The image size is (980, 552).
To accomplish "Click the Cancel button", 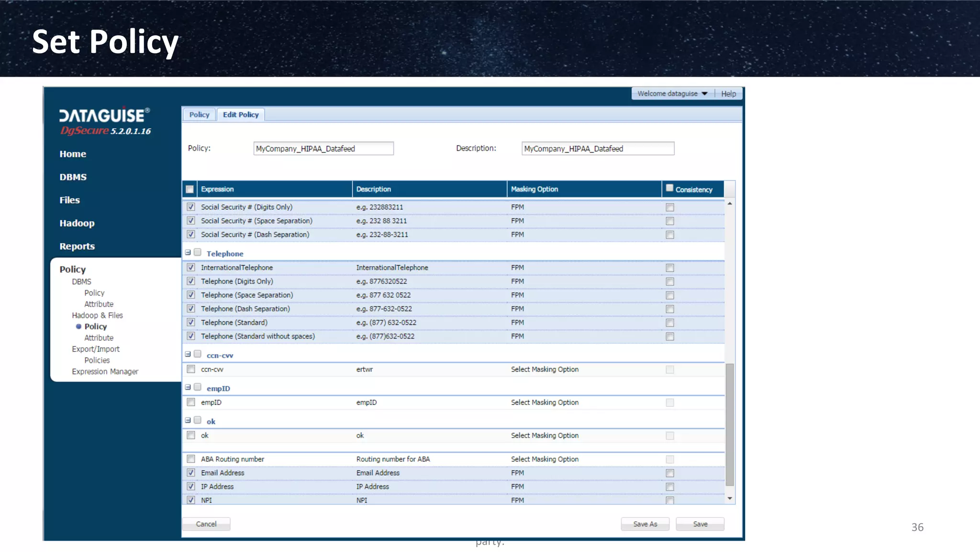I will 206,524.
